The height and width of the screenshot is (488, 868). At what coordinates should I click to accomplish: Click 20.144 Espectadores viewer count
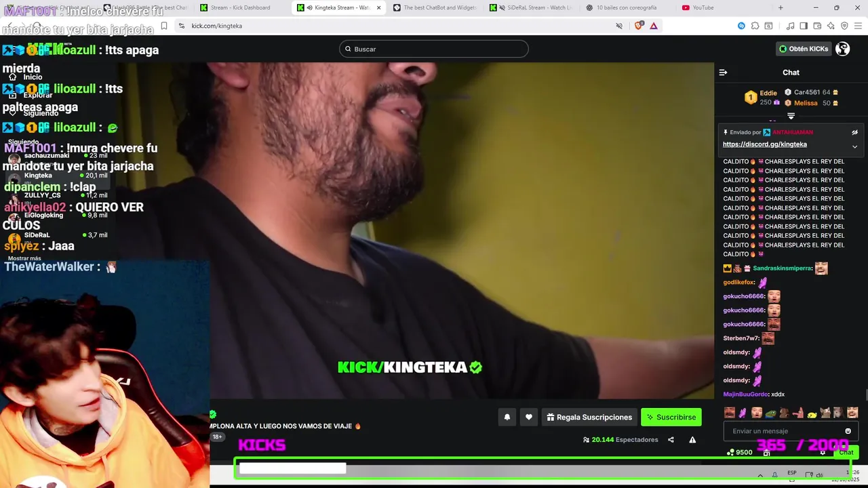tap(620, 440)
